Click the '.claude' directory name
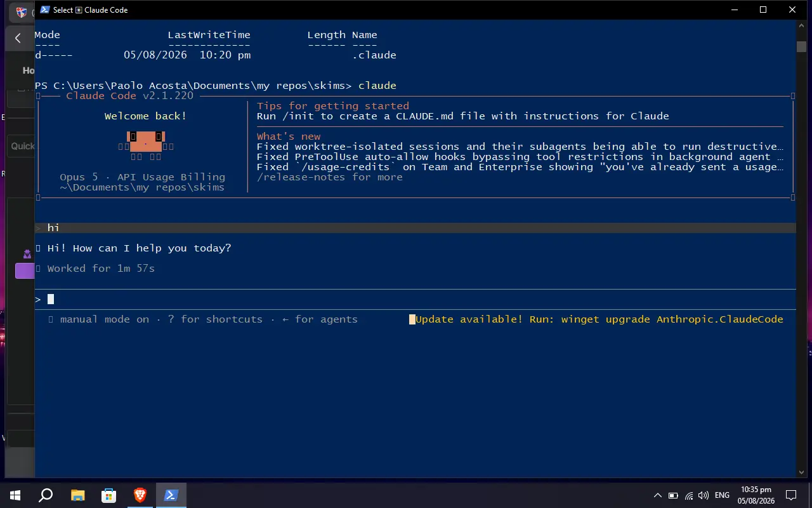 (374, 55)
